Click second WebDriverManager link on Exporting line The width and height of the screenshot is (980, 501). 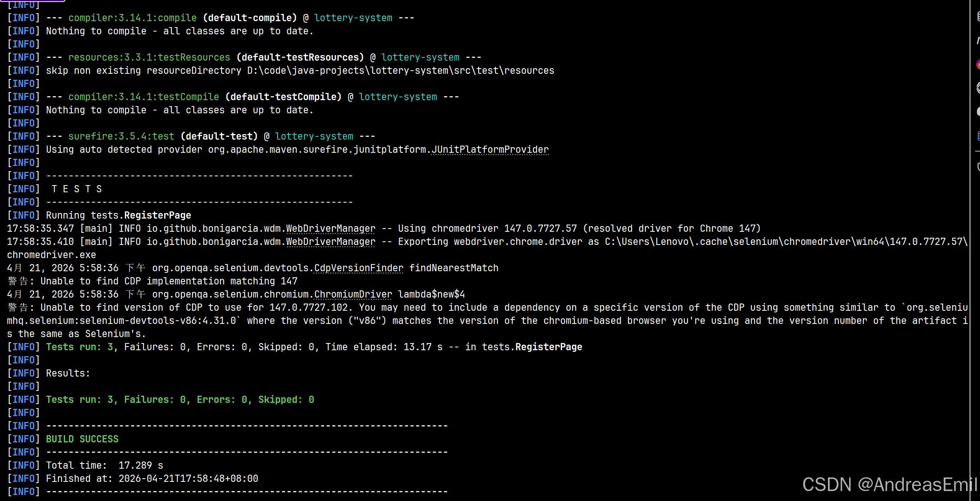point(331,242)
